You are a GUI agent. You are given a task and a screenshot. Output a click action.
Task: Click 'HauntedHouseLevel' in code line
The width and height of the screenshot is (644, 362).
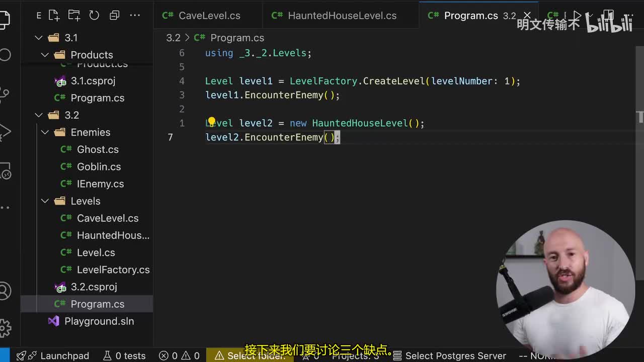pyautogui.click(x=360, y=123)
